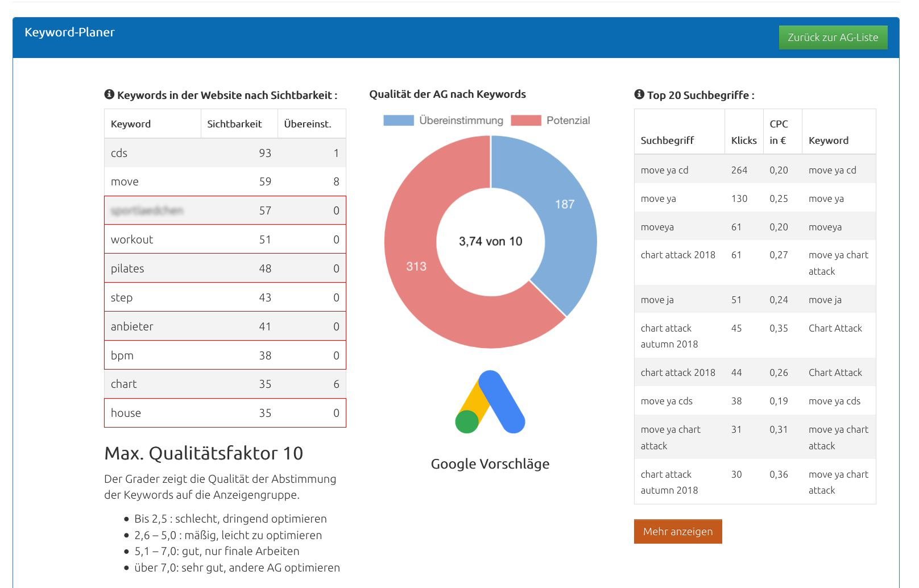Click the Google Vorschläge heading

(x=490, y=464)
